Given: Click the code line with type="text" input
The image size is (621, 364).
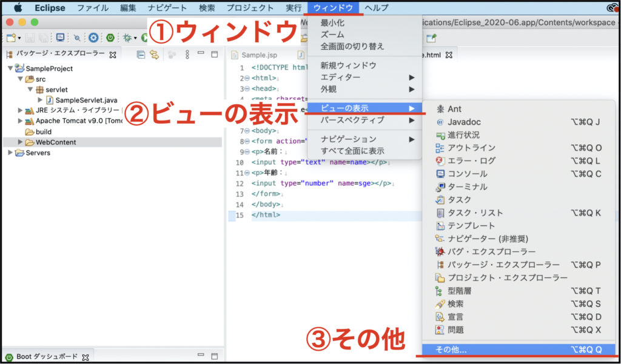Looking at the screenshot, I should coord(321,162).
